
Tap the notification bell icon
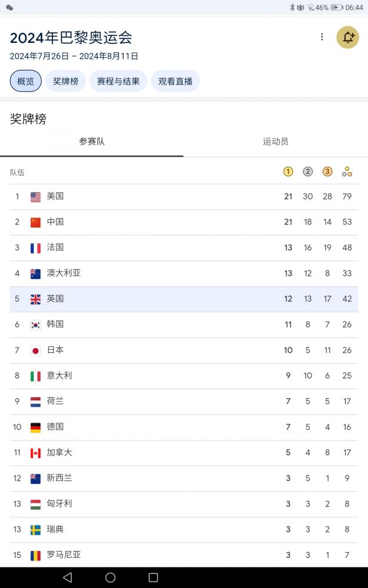[348, 38]
